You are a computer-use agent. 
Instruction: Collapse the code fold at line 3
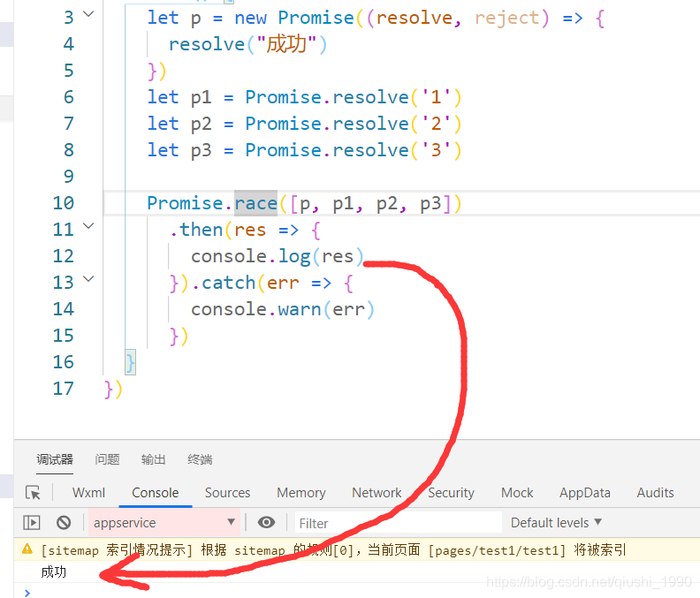click(x=89, y=14)
